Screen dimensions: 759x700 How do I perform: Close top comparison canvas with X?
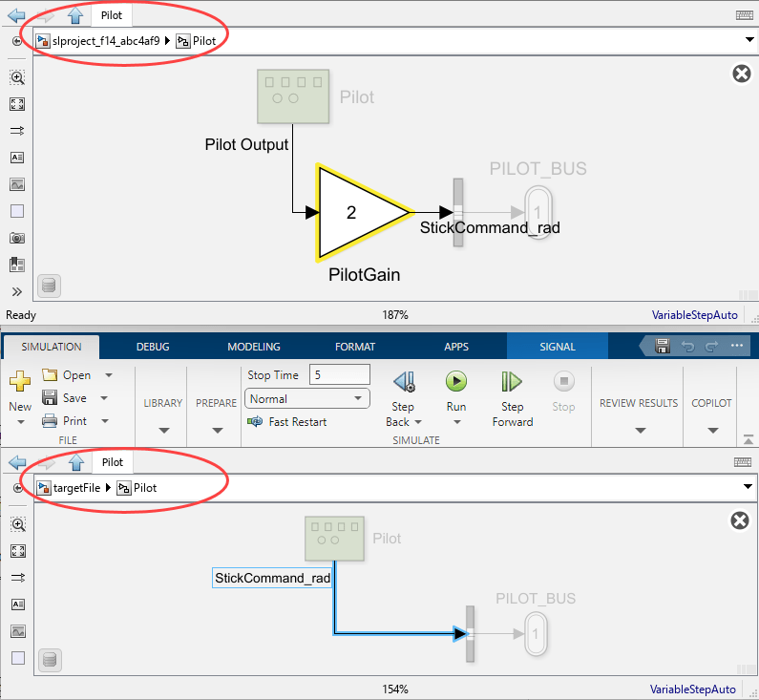[x=741, y=74]
